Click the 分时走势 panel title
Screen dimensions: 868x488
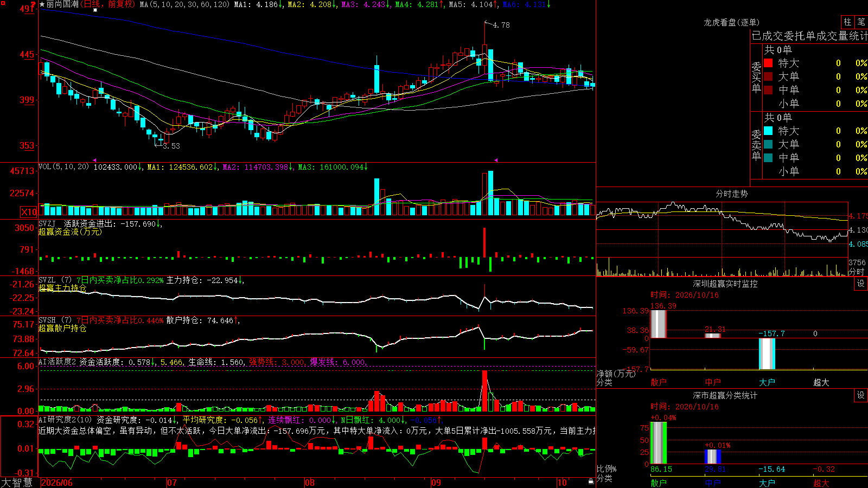[x=732, y=194]
